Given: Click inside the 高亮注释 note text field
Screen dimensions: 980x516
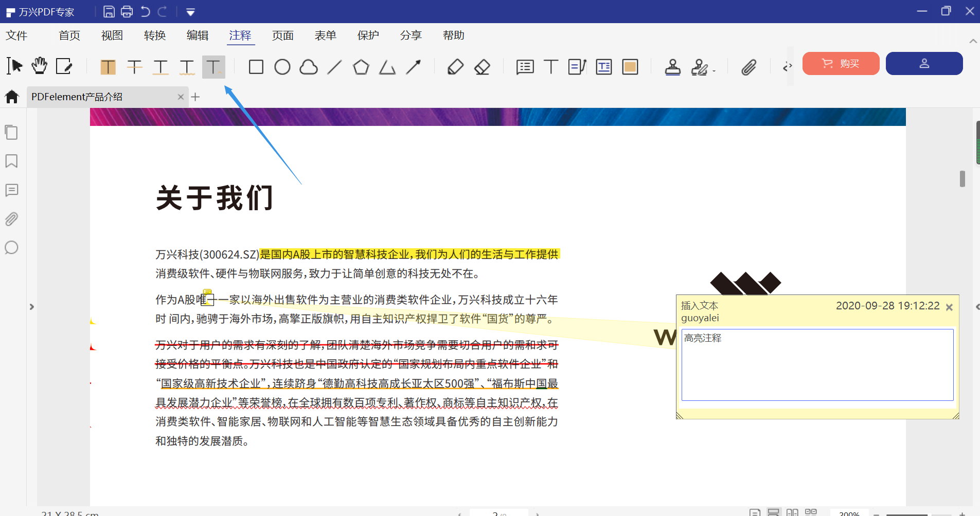Looking at the screenshot, I should [x=817, y=365].
